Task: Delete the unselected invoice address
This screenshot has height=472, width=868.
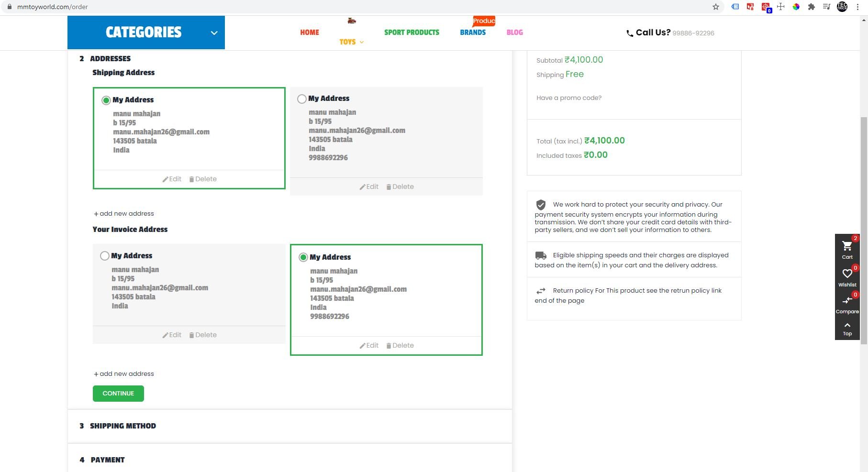Action: click(203, 335)
